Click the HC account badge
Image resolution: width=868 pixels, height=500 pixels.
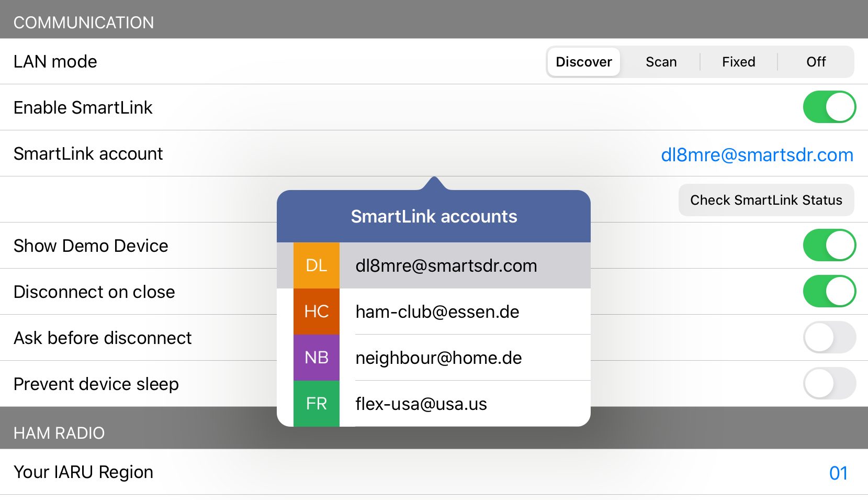[x=317, y=312]
